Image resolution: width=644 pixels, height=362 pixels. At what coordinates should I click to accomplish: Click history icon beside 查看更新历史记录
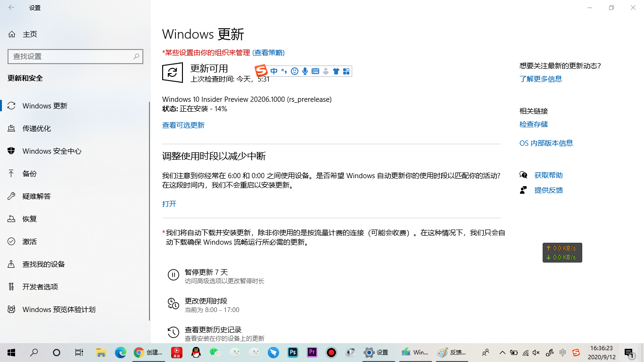(x=173, y=332)
